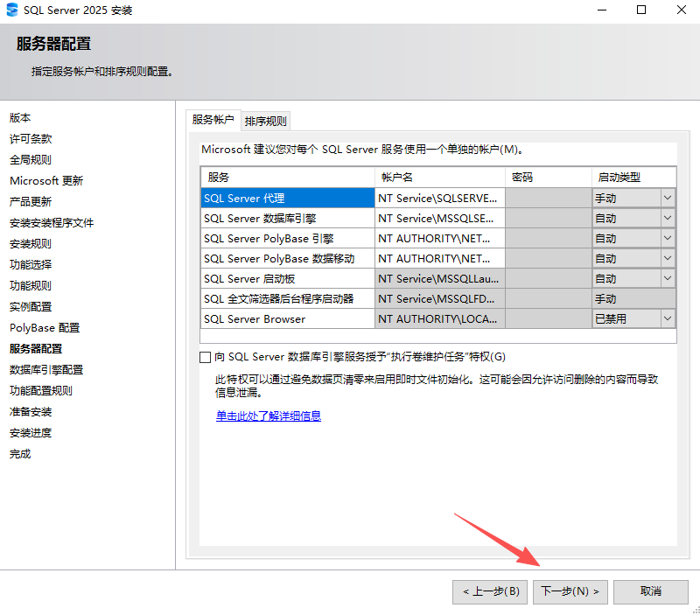Select the SQL Server PolyBase 引擎 service row
Screen dimensions: 700x615
(289, 238)
